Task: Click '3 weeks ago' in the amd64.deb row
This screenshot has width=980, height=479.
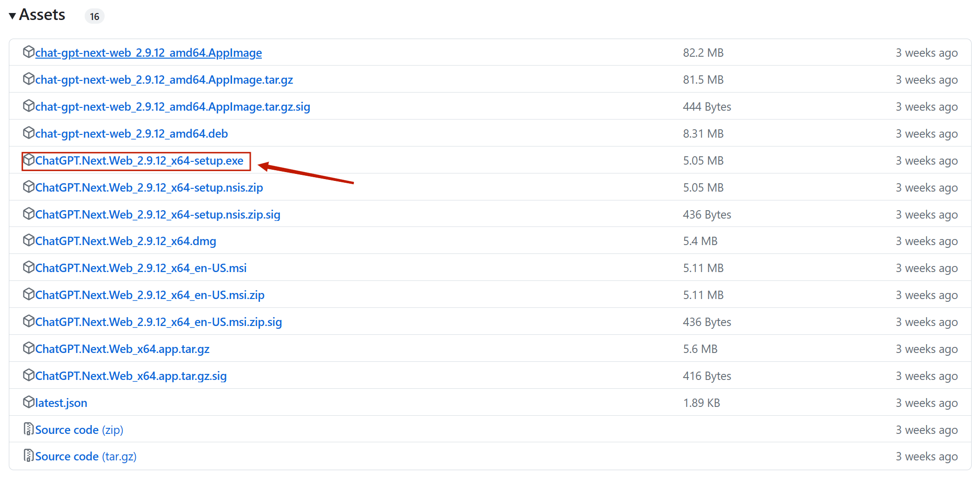Action: pyautogui.click(x=927, y=134)
